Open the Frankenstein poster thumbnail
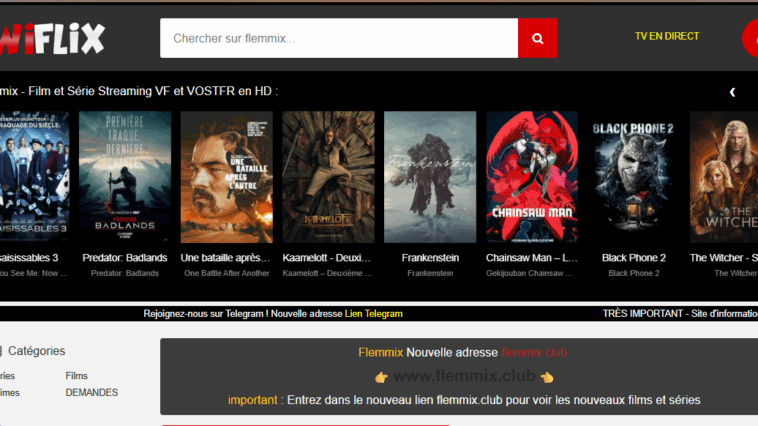The width and height of the screenshot is (758, 426). (x=430, y=177)
